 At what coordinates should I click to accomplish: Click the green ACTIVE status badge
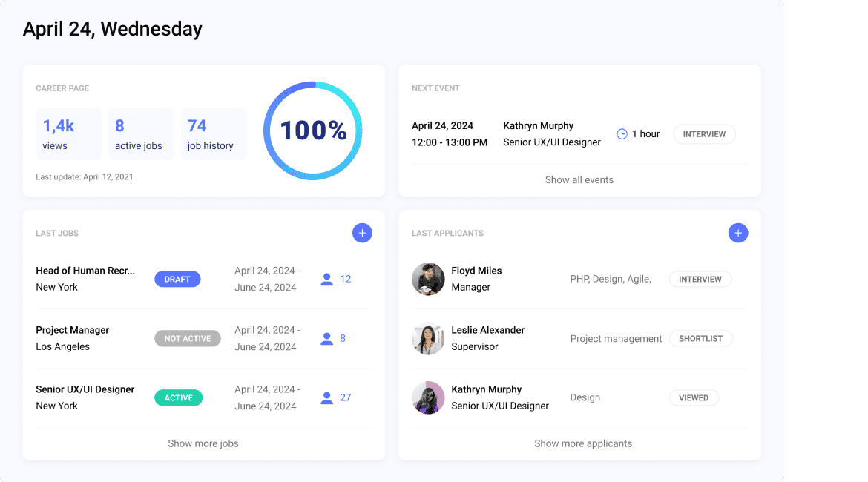[x=178, y=398]
